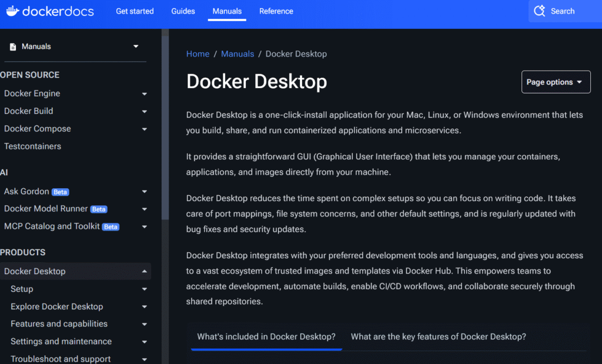Open the Get started navigation item
This screenshot has width=602, height=364.
pyautogui.click(x=135, y=11)
